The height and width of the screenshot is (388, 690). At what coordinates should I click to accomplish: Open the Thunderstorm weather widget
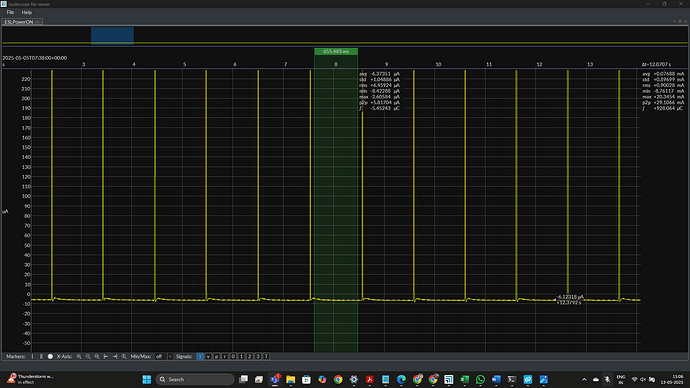(30, 379)
